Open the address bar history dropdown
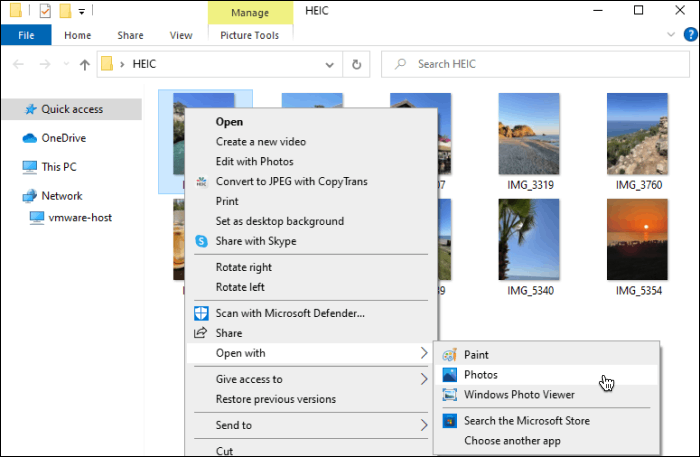 329,65
